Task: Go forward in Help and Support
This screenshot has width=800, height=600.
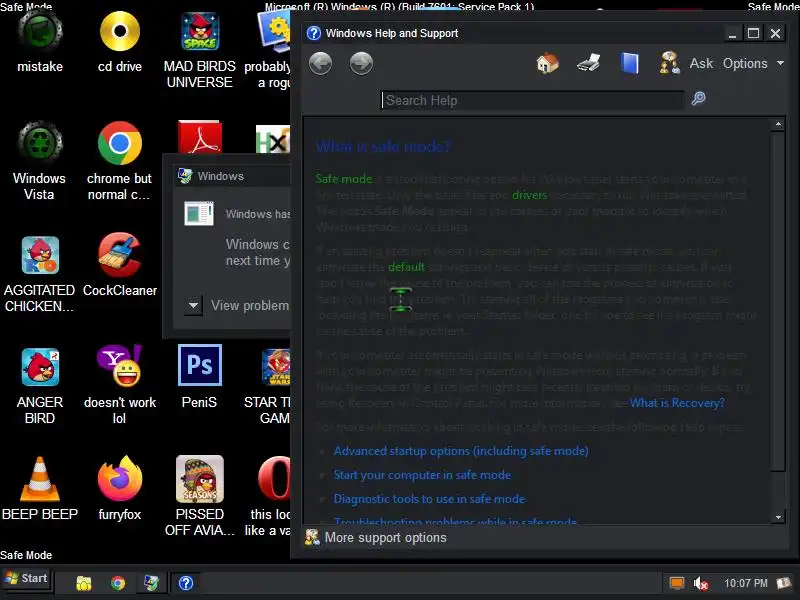Action: click(x=361, y=64)
